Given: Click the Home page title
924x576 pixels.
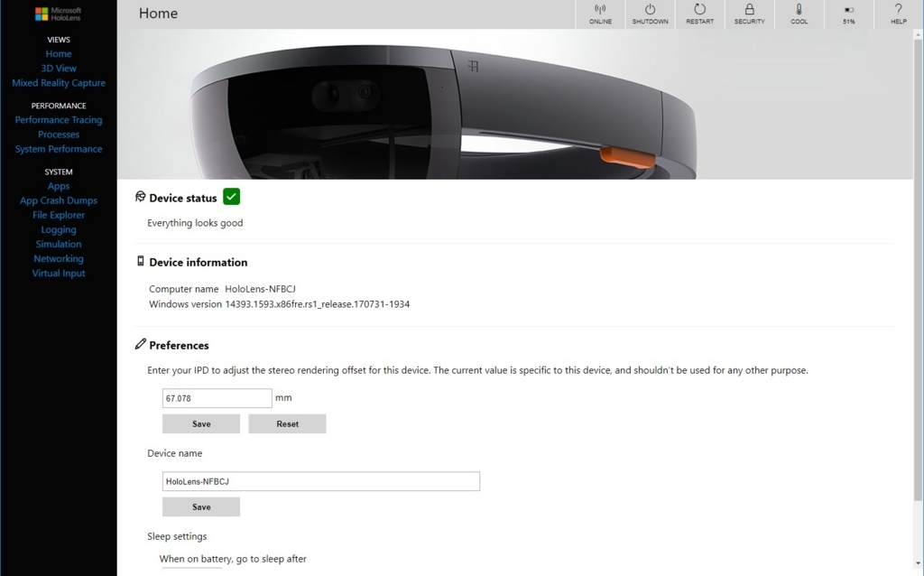Looking at the screenshot, I should click(x=158, y=14).
